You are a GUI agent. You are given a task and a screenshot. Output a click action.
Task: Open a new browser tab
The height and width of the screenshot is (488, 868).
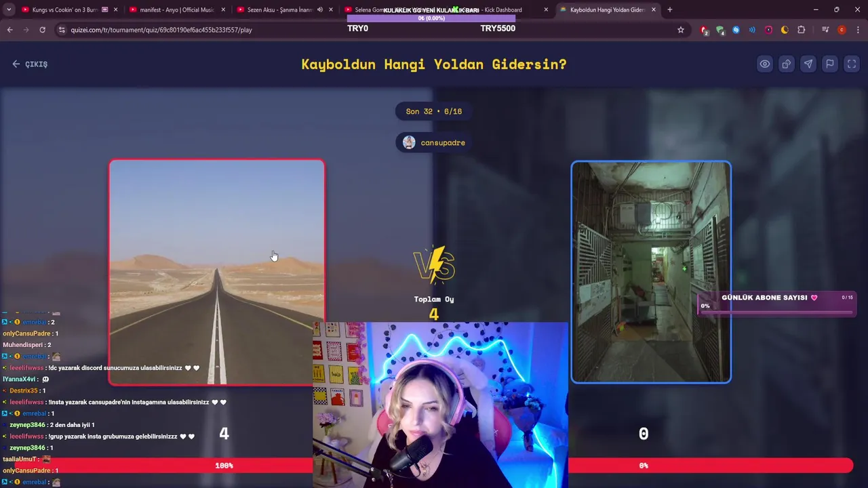click(670, 9)
